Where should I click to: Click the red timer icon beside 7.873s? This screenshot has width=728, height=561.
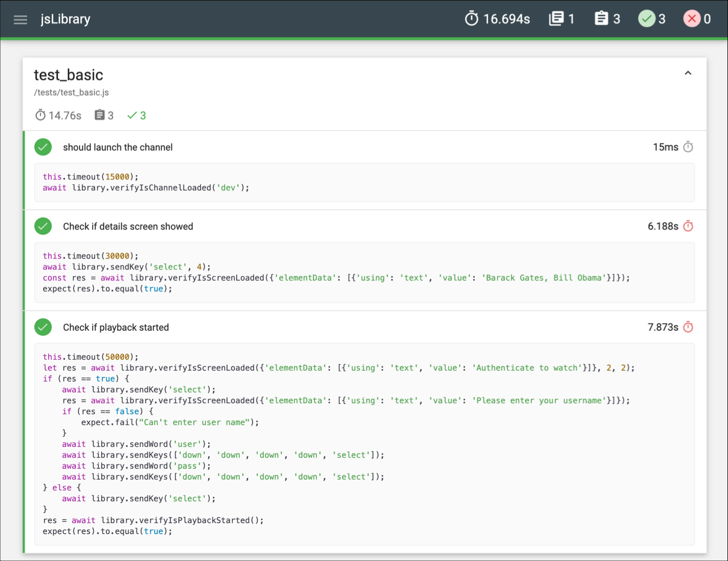(688, 327)
